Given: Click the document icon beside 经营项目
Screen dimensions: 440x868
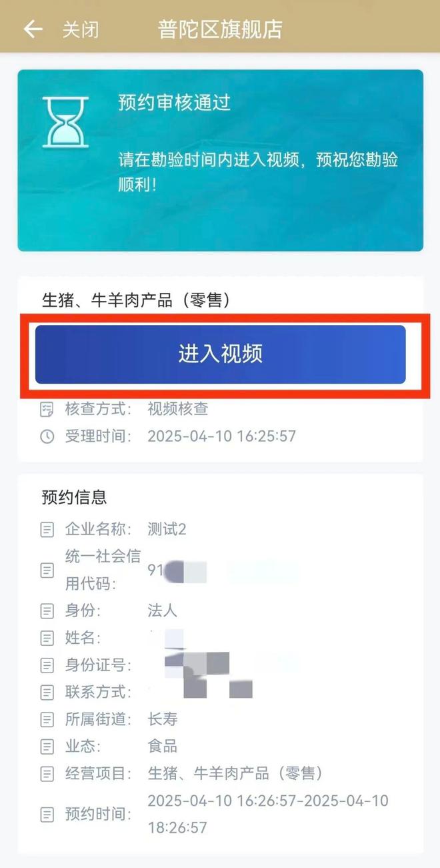Looking at the screenshot, I should pos(47,773).
